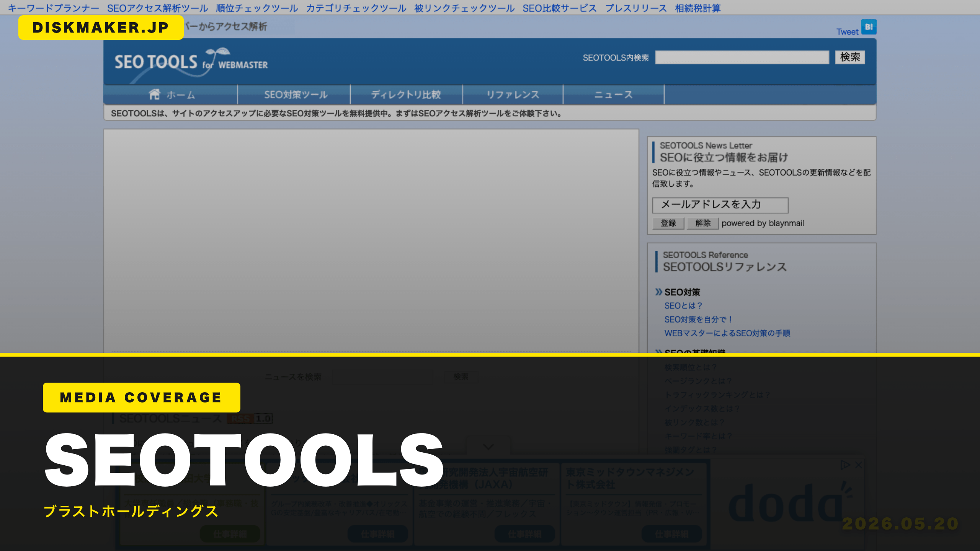The image size is (980, 551).
Task: Click the Hatena B! bookmark icon
Action: [x=869, y=27]
